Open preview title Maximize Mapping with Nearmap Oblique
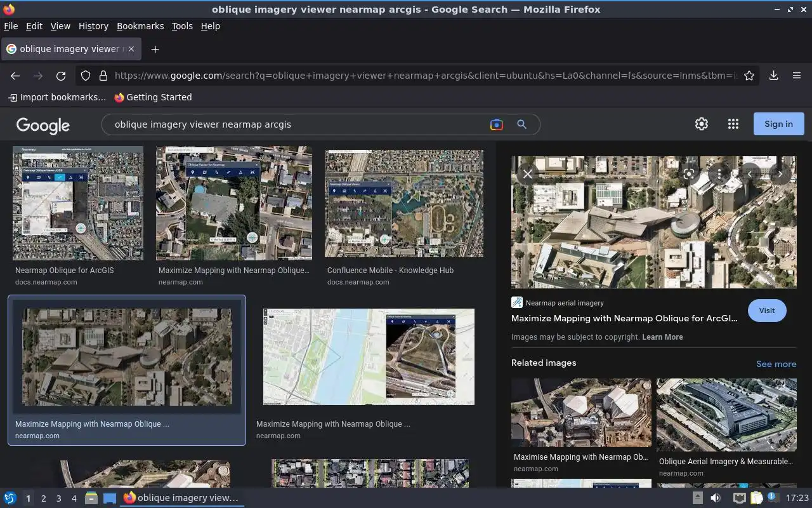812x508 pixels. coord(624,319)
